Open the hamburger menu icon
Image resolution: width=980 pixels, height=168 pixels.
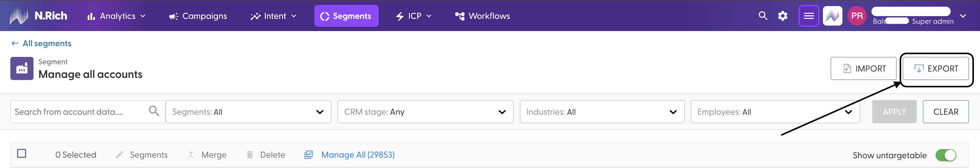pyautogui.click(x=808, y=16)
